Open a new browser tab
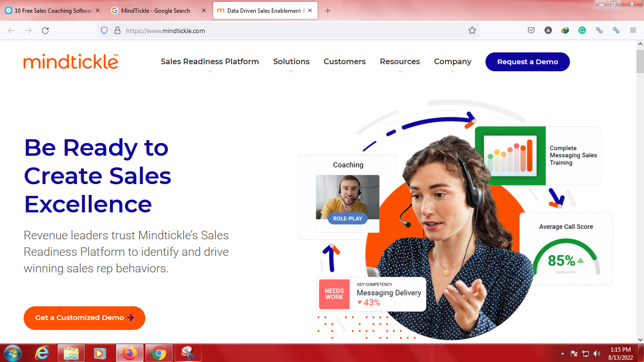The height and width of the screenshot is (362, 644). (328, 10)
